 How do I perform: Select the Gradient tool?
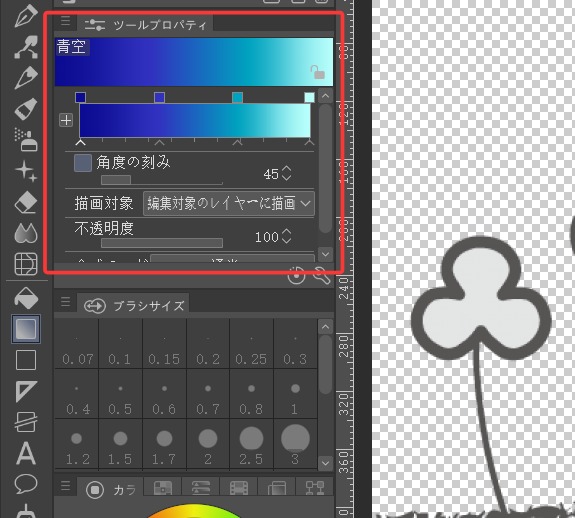pos(26,328)
